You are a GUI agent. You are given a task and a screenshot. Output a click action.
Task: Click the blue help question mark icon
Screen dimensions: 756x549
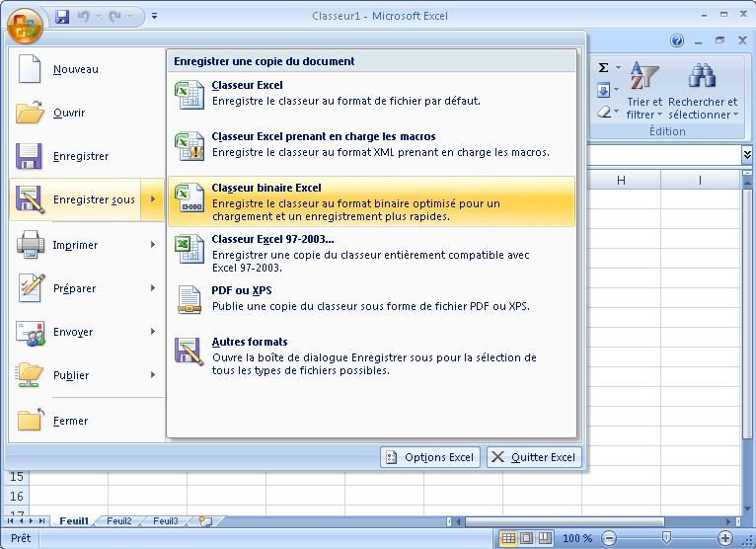(677, 40)
